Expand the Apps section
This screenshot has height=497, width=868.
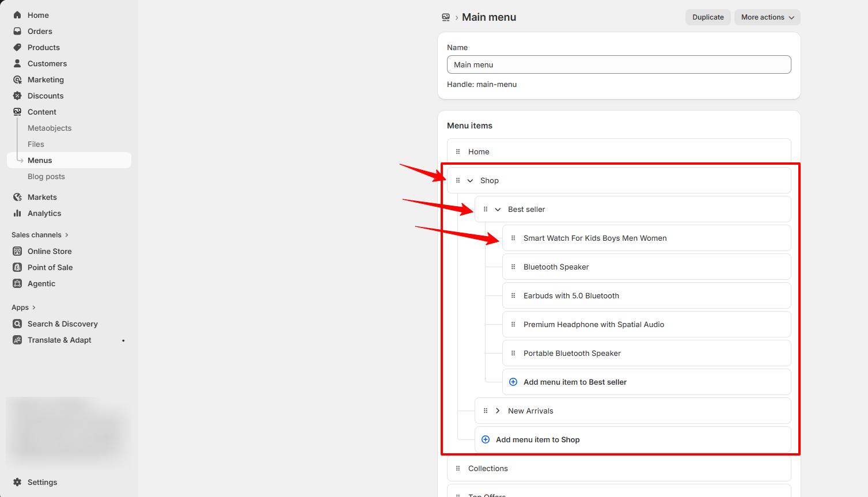pyautogui.click(x=24, y=307)
